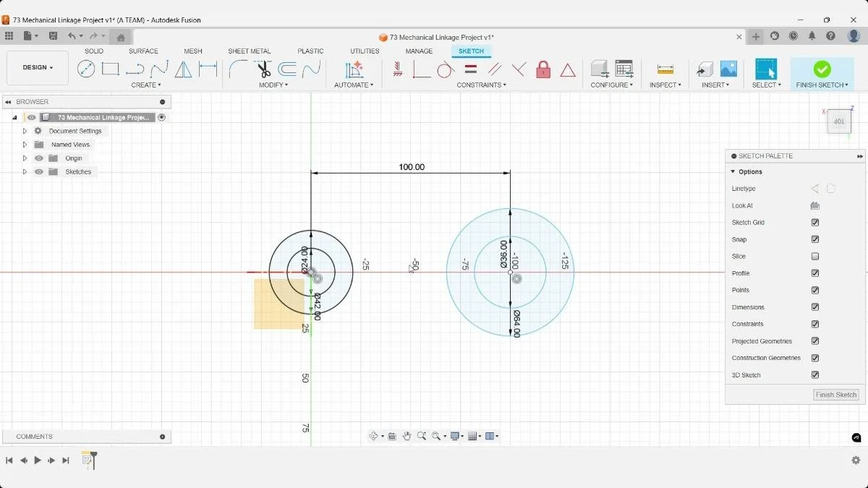Switch to the MESH tab

click(x=193, y=51)
